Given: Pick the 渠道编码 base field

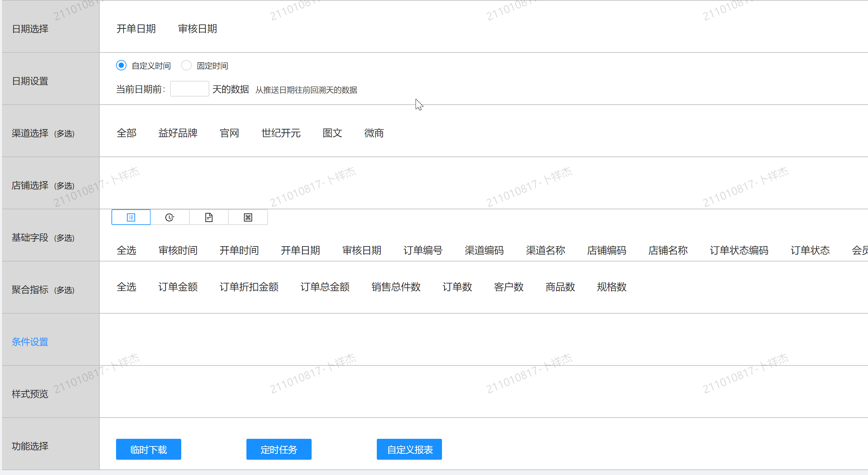Looking at the screenshot, I should coord(484,250).
